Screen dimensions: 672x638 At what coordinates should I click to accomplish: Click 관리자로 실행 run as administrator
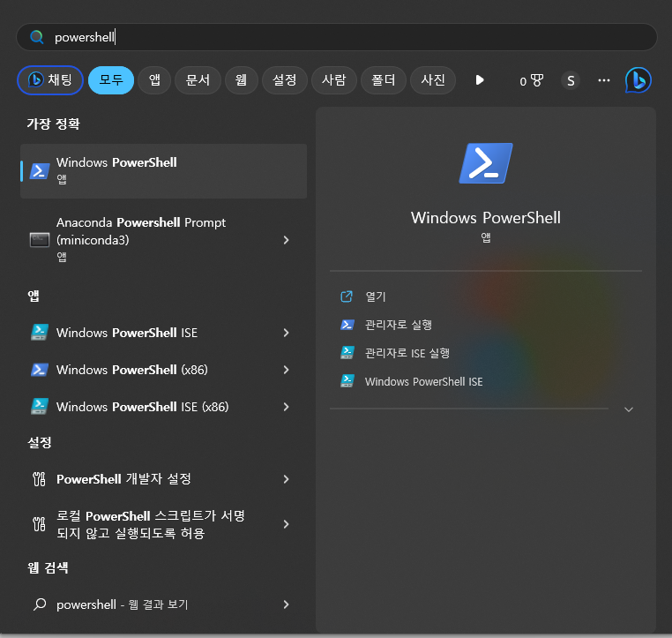pos(398,325)
